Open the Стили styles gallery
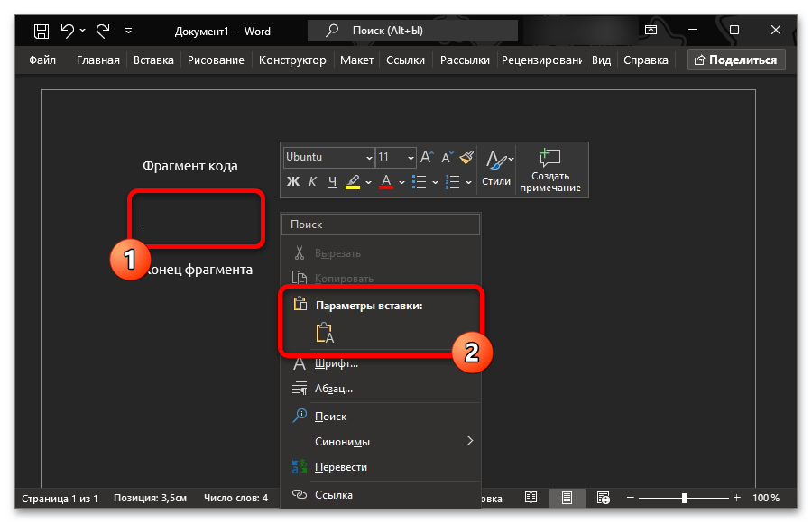This screenshot has width=812, height=523. [x=496, y=169]
